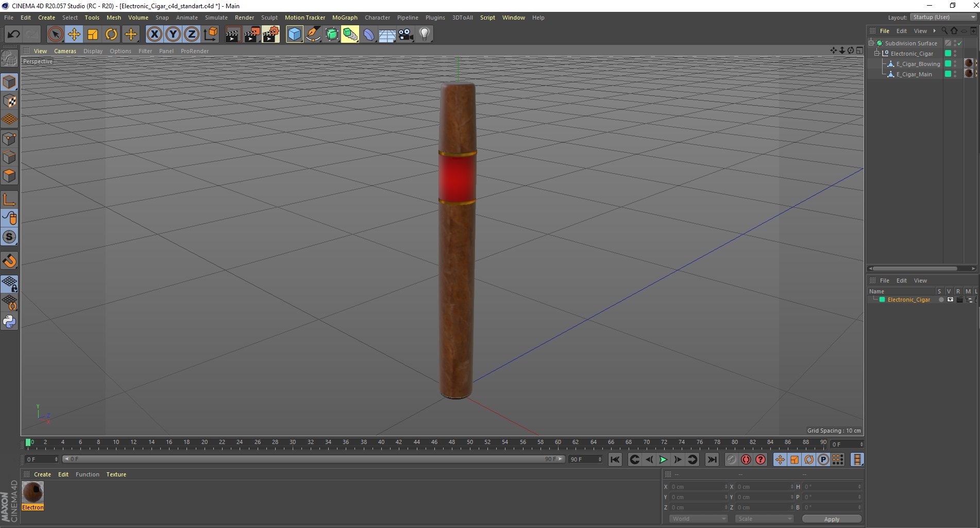
Task: Click the Make Editable icon
Action: click(x=9, y=59)
